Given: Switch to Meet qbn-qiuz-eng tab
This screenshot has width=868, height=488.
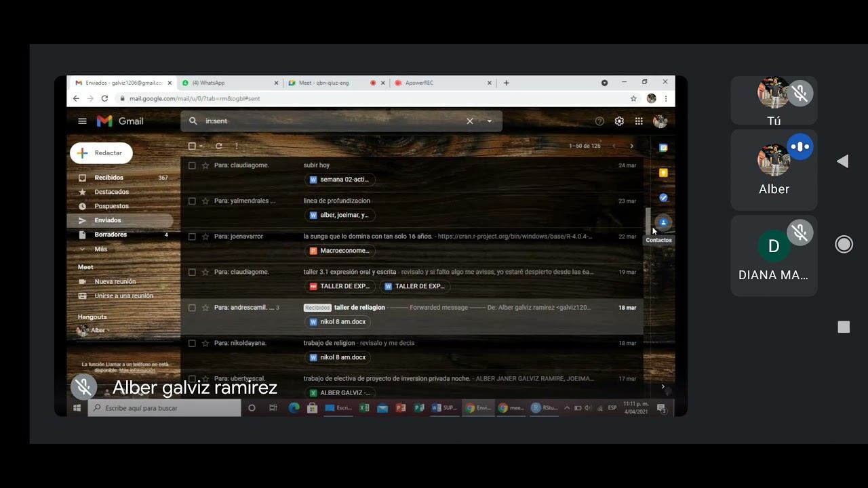Looking at the screenshot, I should [336, 83].
